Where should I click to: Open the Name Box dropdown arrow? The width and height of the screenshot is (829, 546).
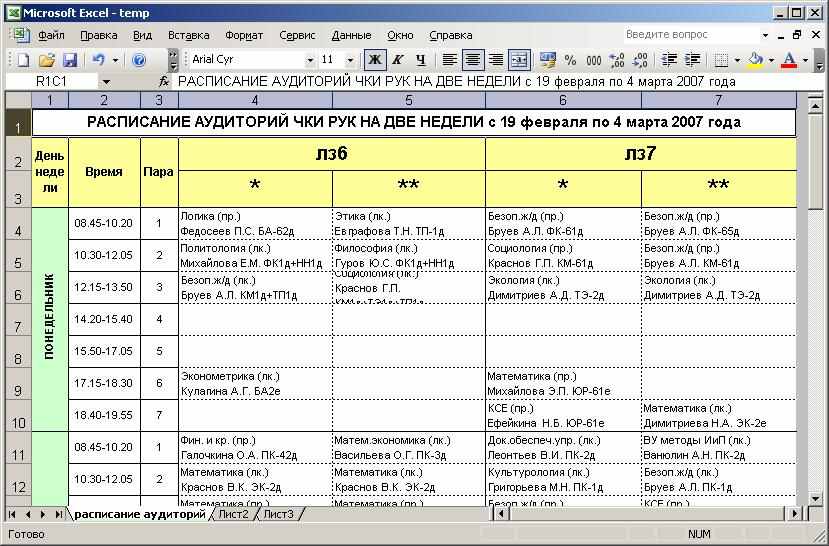[106, 81]
